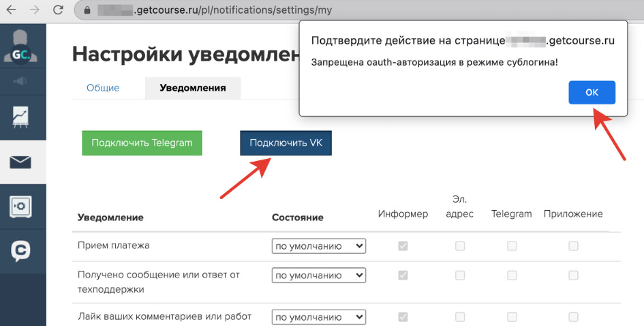The image size is (644, 326).
Task: Toggle Информер checkbox for Прием платежа
Action: [403, 246]
